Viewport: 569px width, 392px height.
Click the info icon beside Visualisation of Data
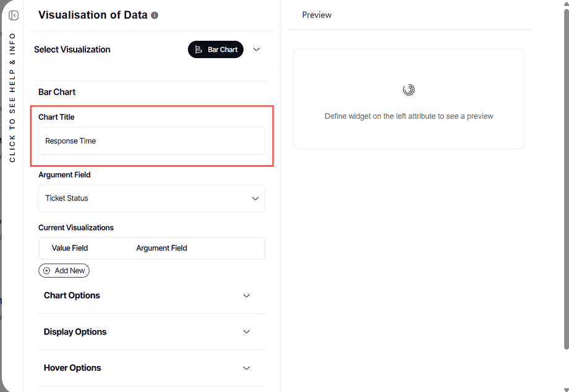click(155, 15)
